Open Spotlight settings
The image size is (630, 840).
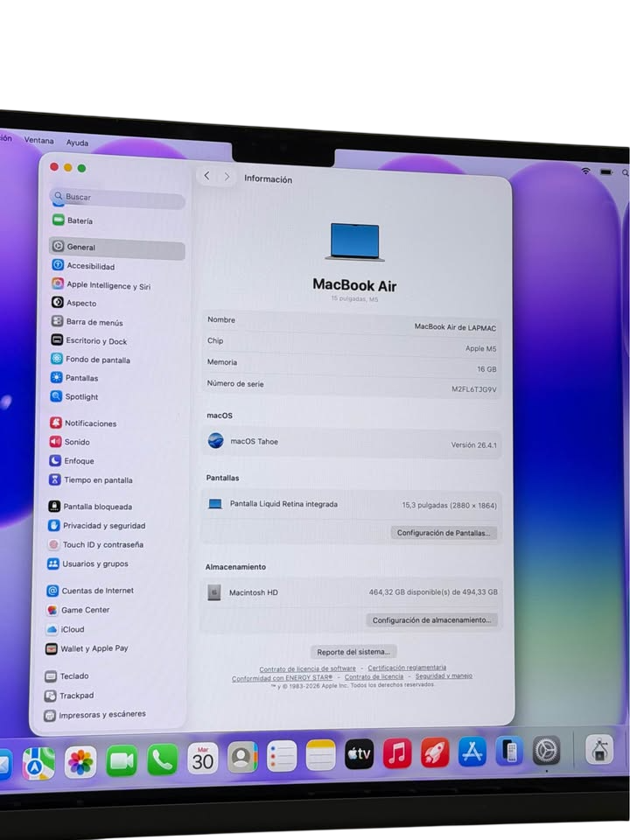tap(74, 396)
